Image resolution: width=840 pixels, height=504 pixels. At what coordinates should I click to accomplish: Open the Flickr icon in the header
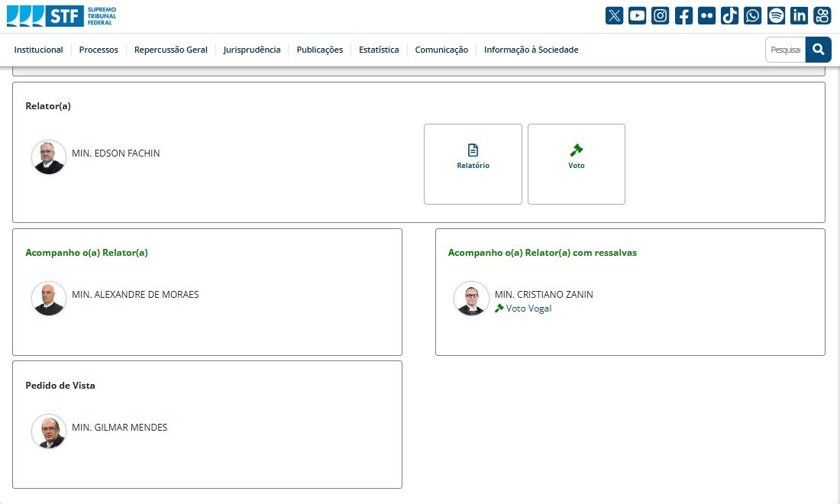[x=707, y=15]
